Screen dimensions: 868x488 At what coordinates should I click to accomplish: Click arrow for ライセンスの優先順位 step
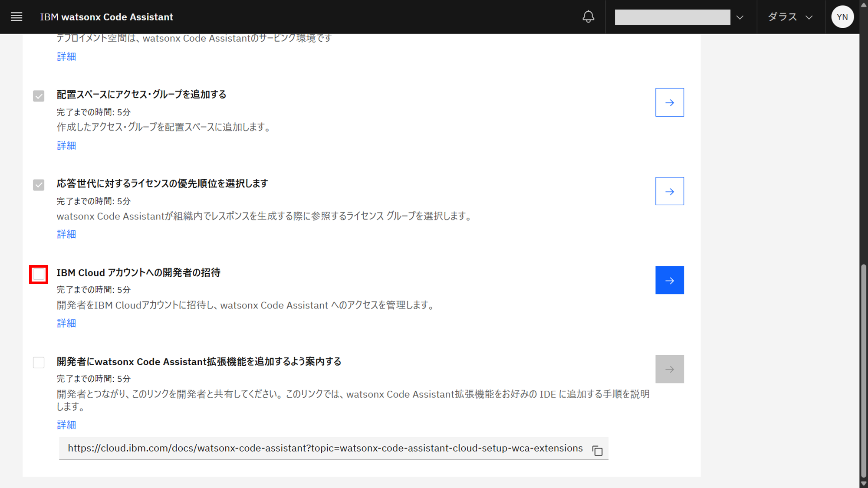669,191
